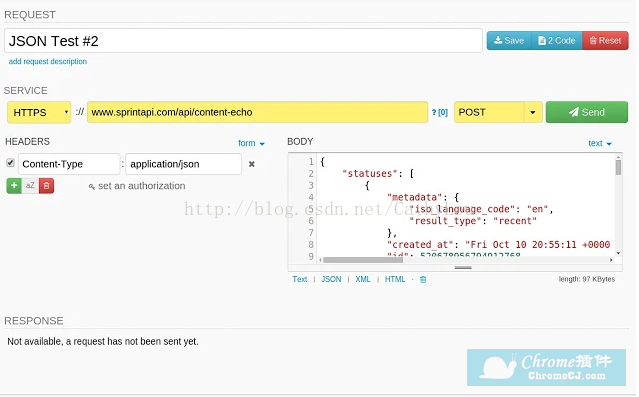This screenshot has width=639, height=397.
Task: Add a new header with plus icon
Action: click(14, 185)
